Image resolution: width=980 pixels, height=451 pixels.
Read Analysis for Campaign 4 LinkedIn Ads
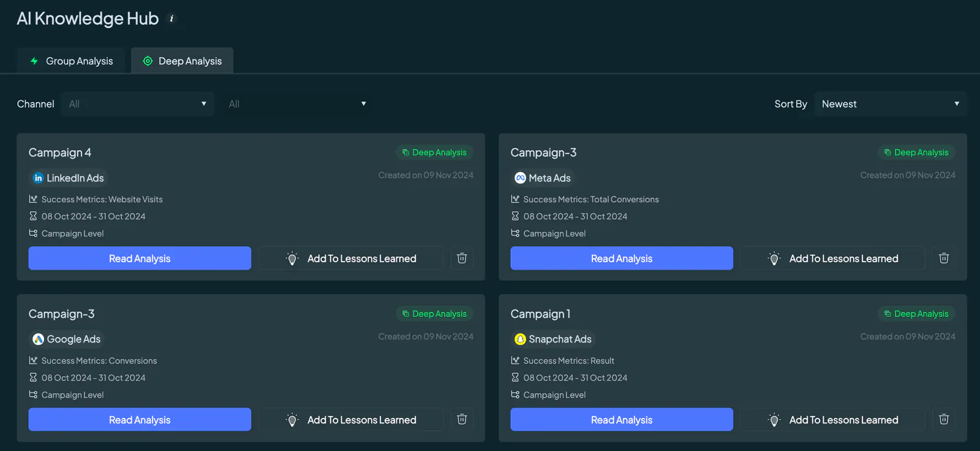pyautogui.click(x=140, y=258)
